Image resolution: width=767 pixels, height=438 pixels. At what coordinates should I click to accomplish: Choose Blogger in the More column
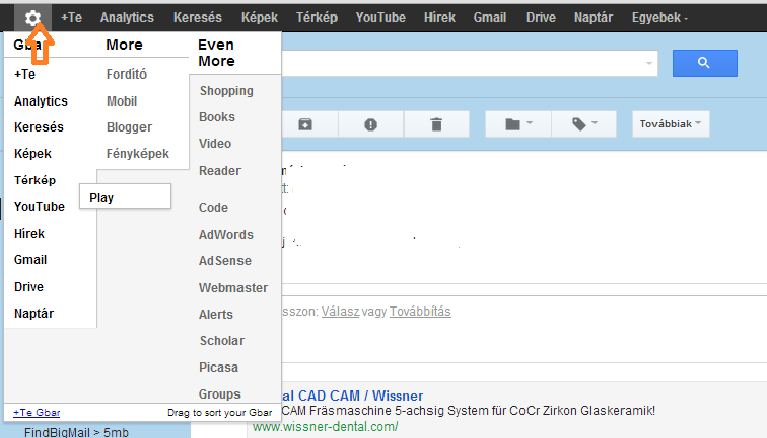[x=129, y=127]
